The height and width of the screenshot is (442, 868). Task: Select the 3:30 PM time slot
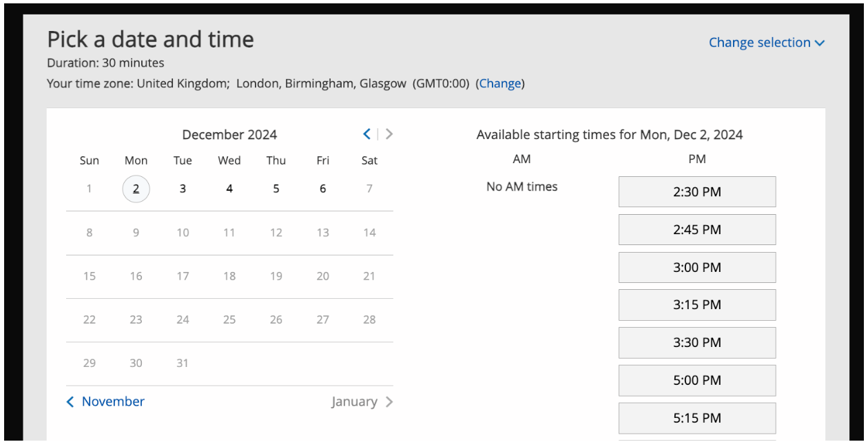[x=696, y=343]
